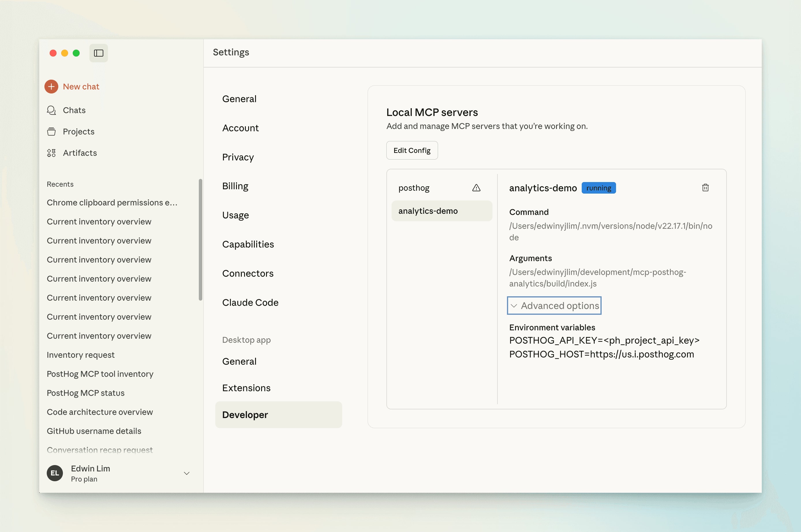Open the Billing settings page
801x532 pixels.
pos(235,186)
